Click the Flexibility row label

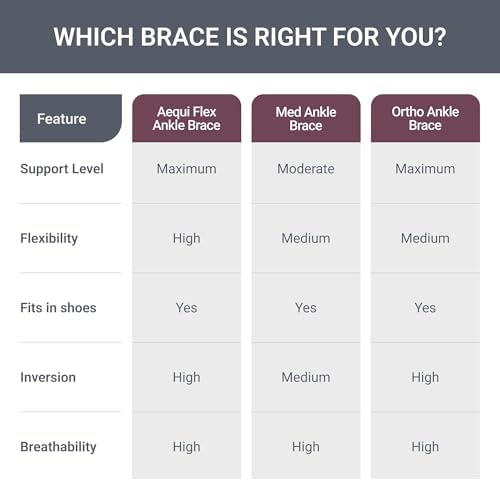point(49,238)
